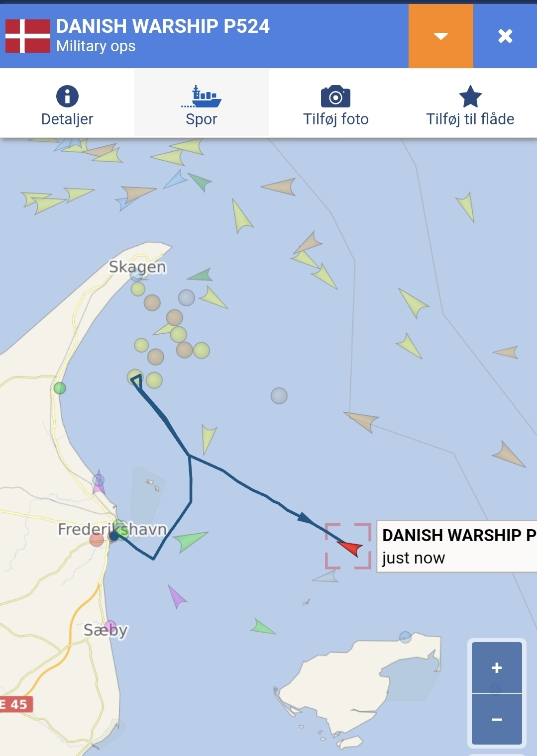
Task: Select the green vessel arrow east of Frederikshavn
Action: pos(191,541)
